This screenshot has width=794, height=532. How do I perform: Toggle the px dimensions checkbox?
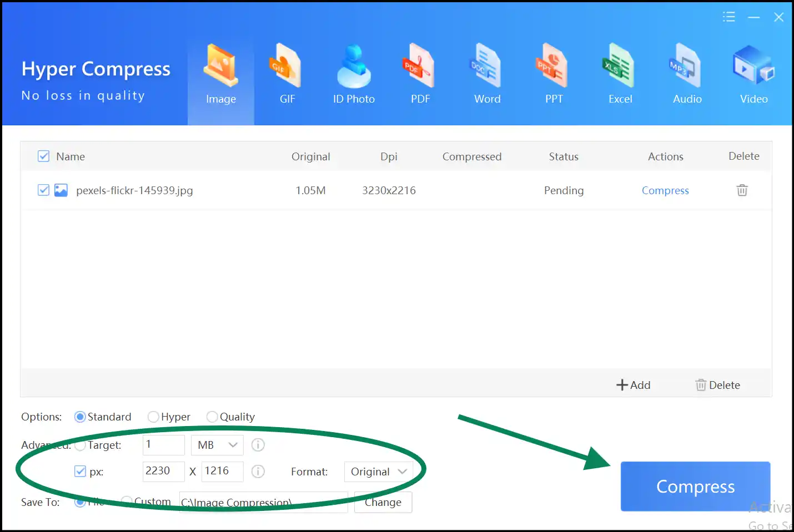coord(80,472)
